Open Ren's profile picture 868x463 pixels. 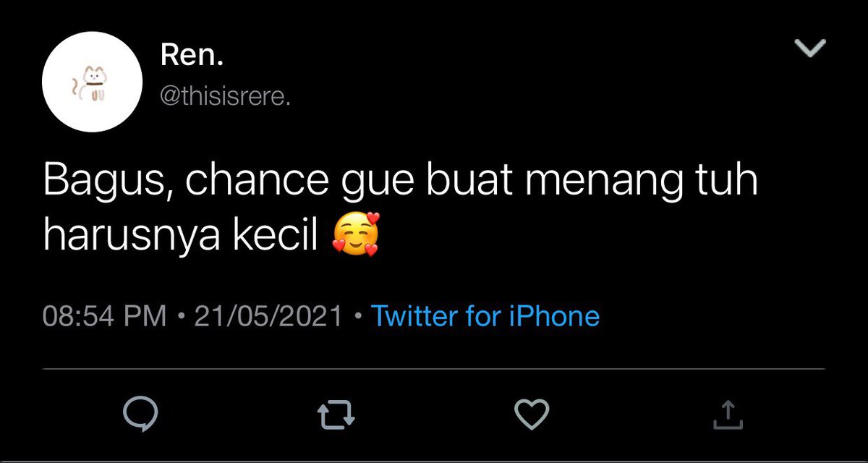tap(92, 82)
